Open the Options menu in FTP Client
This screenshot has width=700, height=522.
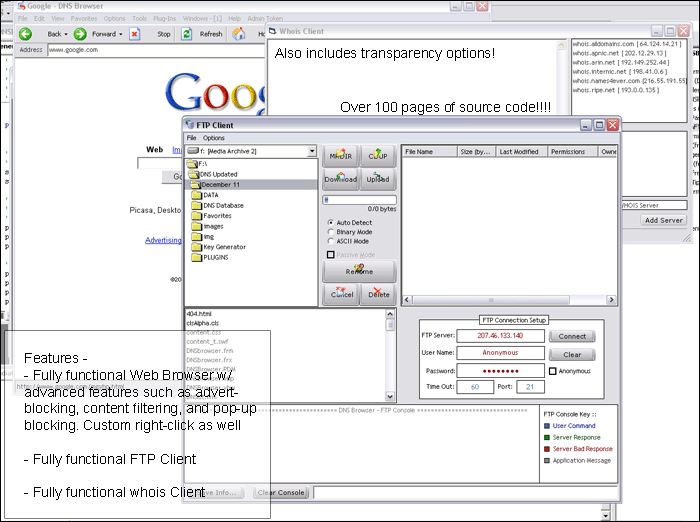coord(214,138)
